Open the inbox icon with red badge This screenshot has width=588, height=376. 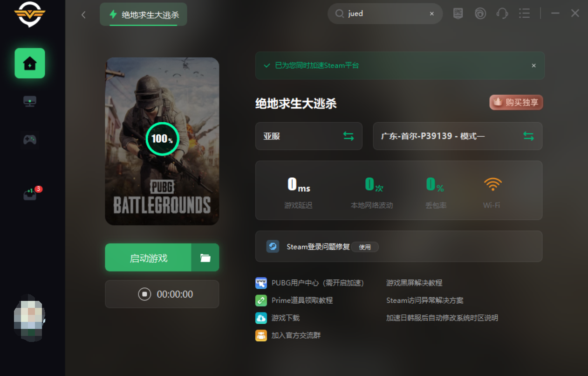point(30,194)
